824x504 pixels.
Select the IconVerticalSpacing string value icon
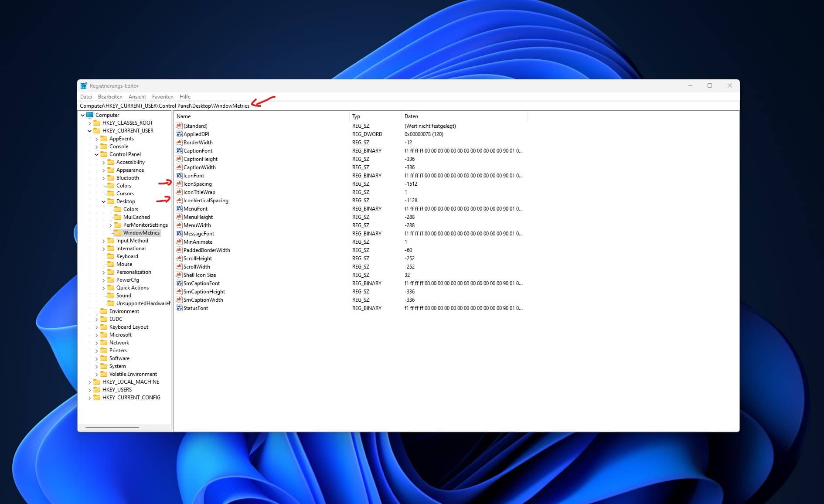point(179,200)
